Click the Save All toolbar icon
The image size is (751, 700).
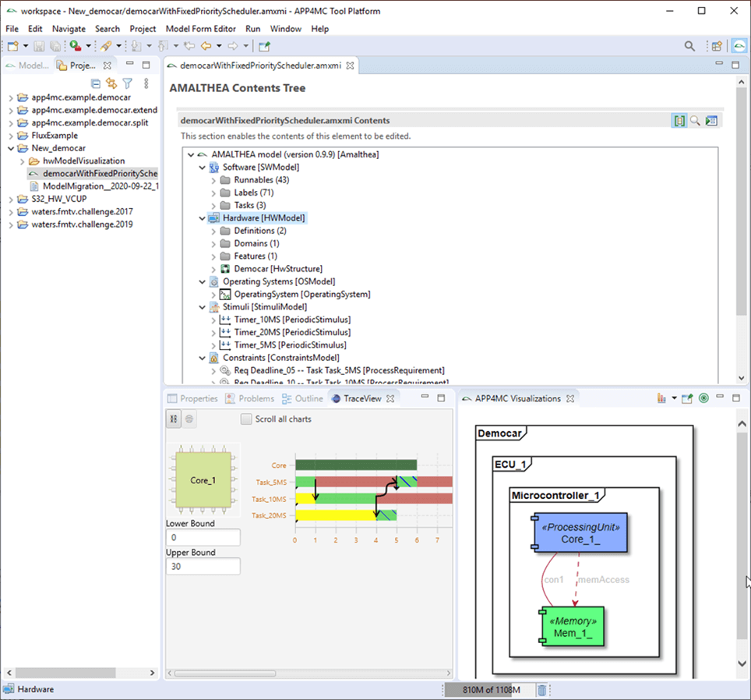55,46
